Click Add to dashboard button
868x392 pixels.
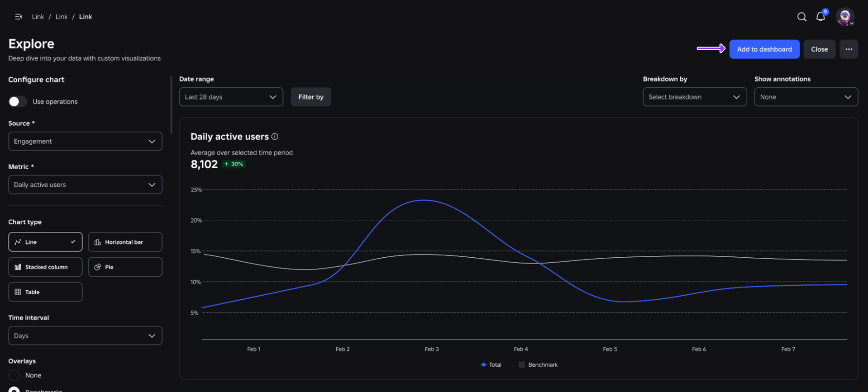764,49
